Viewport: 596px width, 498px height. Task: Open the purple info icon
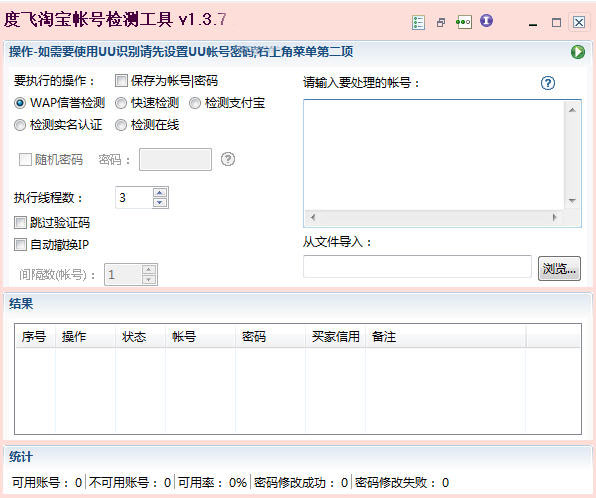pyautogui.click(x=486, y=21)
